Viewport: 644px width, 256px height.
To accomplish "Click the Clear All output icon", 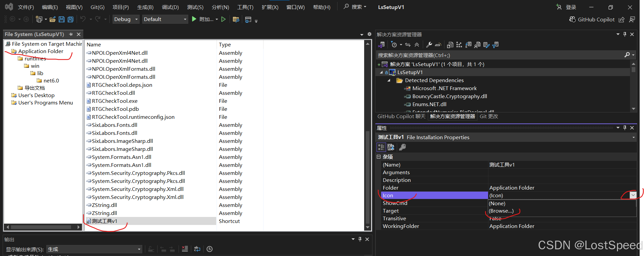I will coord(185,249).
